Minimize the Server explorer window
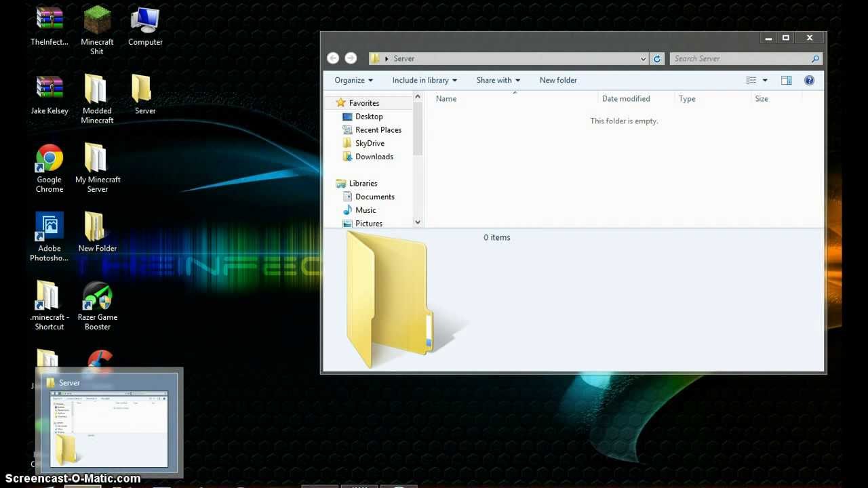Image resolution: width=868 pixels, height=488 pixels. point(768,39)
